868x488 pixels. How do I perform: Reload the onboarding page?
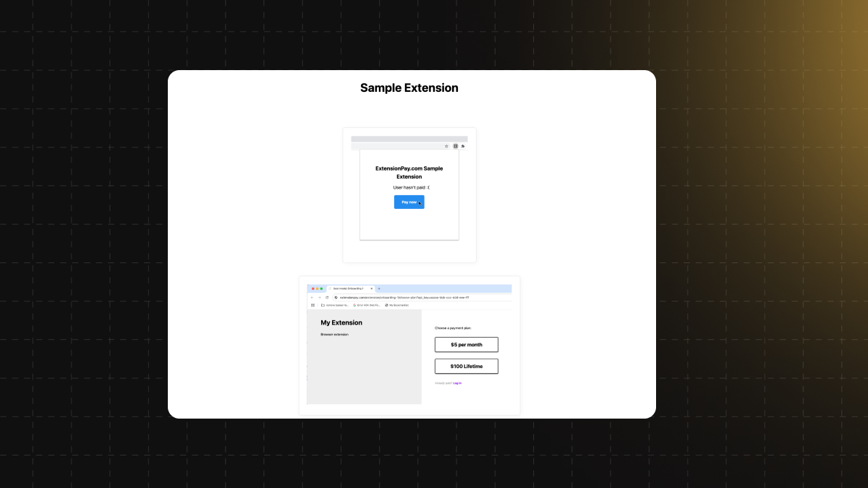(326, 297)
